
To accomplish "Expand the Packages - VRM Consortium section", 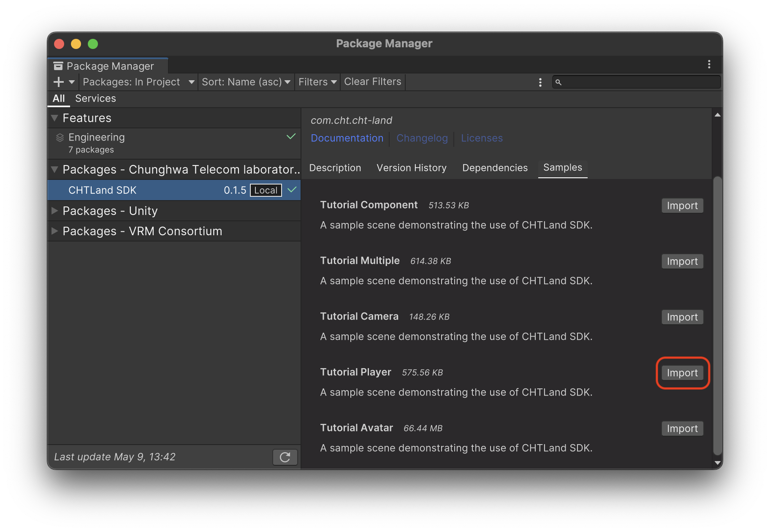I will click(55, 231).
